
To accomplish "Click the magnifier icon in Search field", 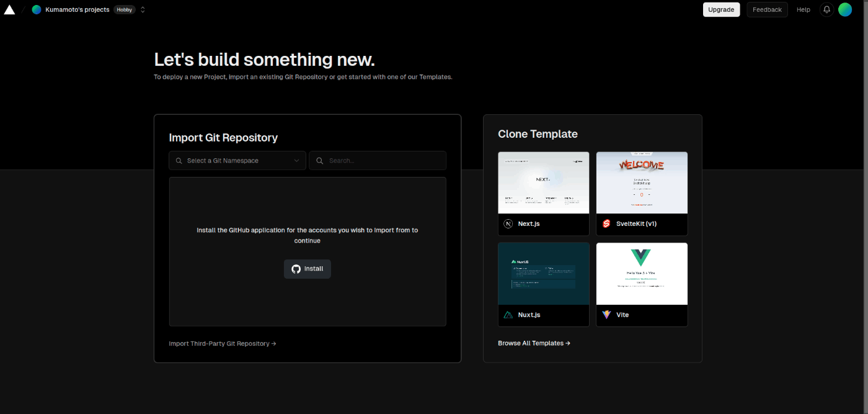I will 320,160.
